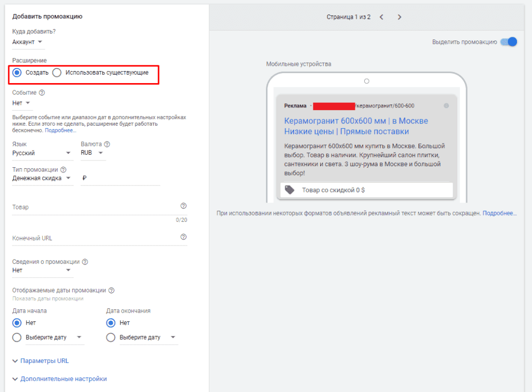This screenshot has width=532, height=392.
Task: Expand the Параметры URL section
Action: pyautogui.click(x=41, y=361)
